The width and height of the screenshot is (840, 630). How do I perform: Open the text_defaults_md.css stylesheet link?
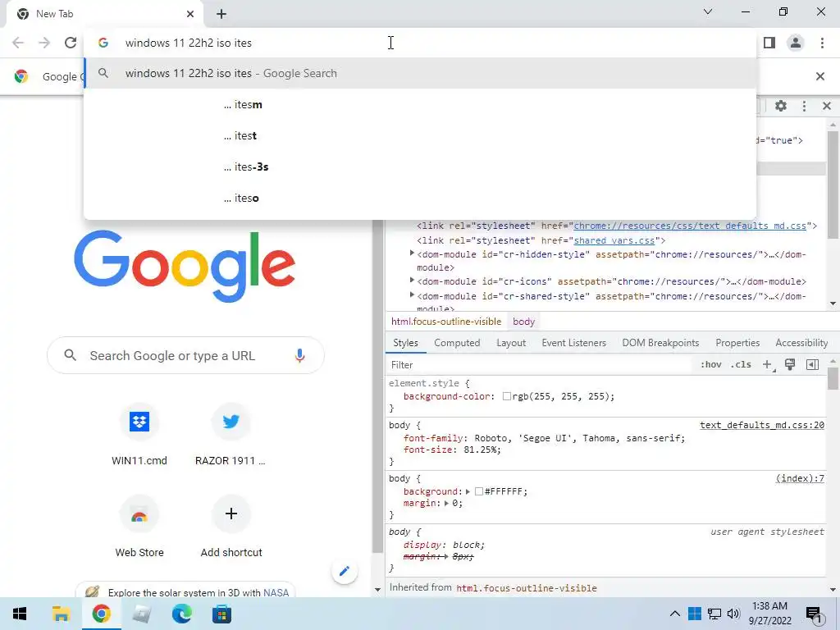pyautogui.click(x=690, y=226)
